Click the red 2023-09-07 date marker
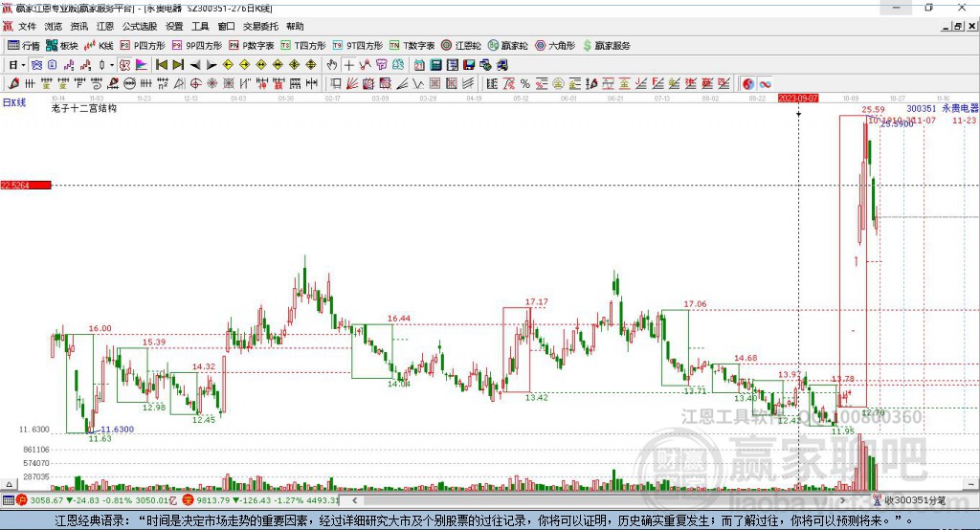This screenshot has width=980, height=530. coord(798,99)
